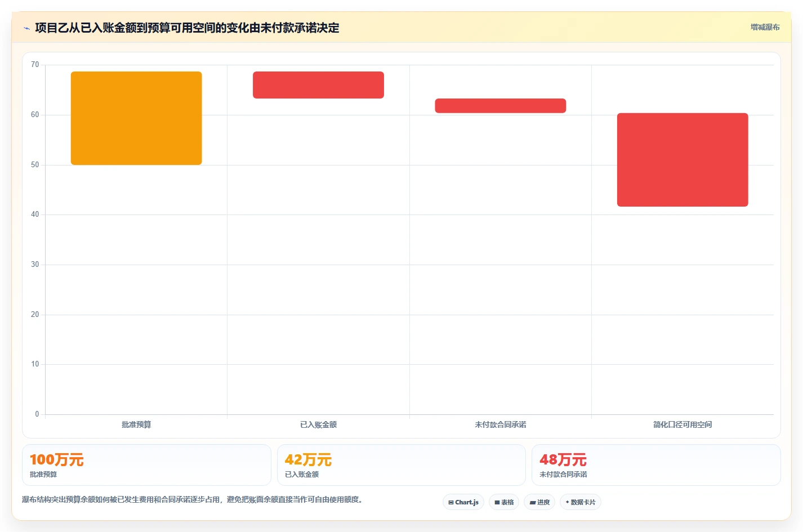Viewport: 803px width, 532px height.
Task: Click the y-axis value 40
Action: [x=35, y=214]
